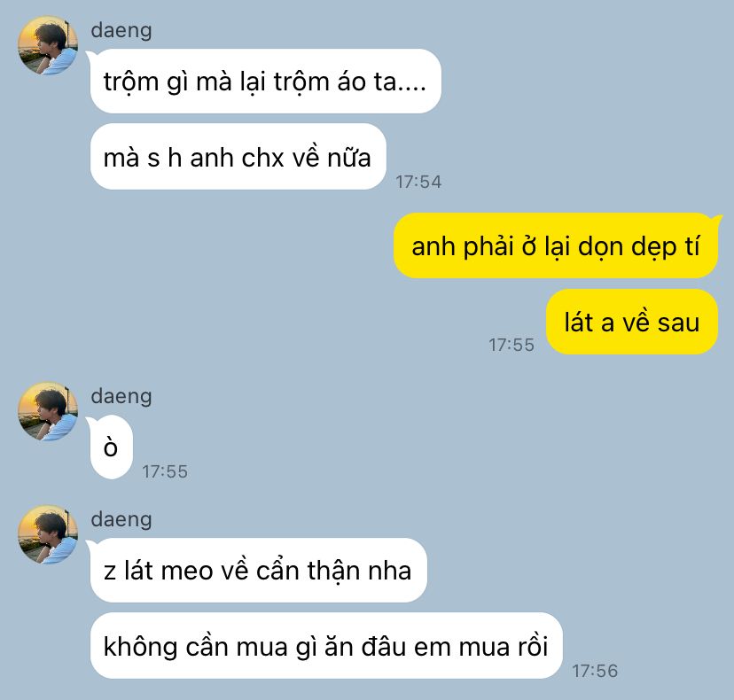Click the word 'rồi' ending the last message
The width and height of the screenshot is (734, 700).
(533, 646)
